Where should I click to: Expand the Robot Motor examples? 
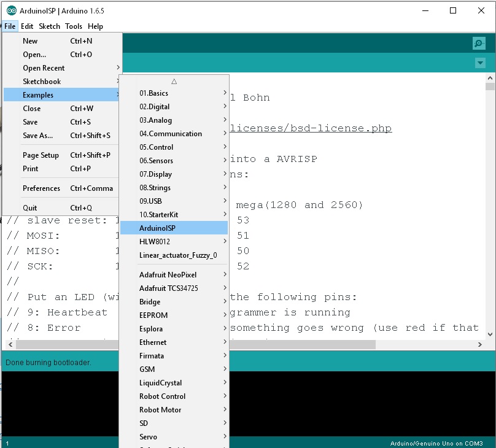click(174, 410)
